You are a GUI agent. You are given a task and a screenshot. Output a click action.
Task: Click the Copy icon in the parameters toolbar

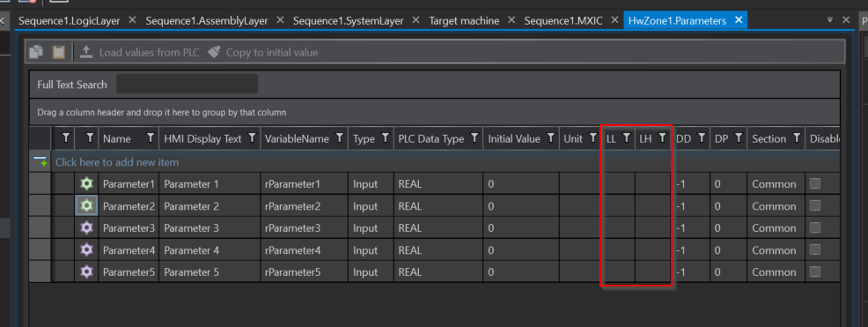click(37, 52)
